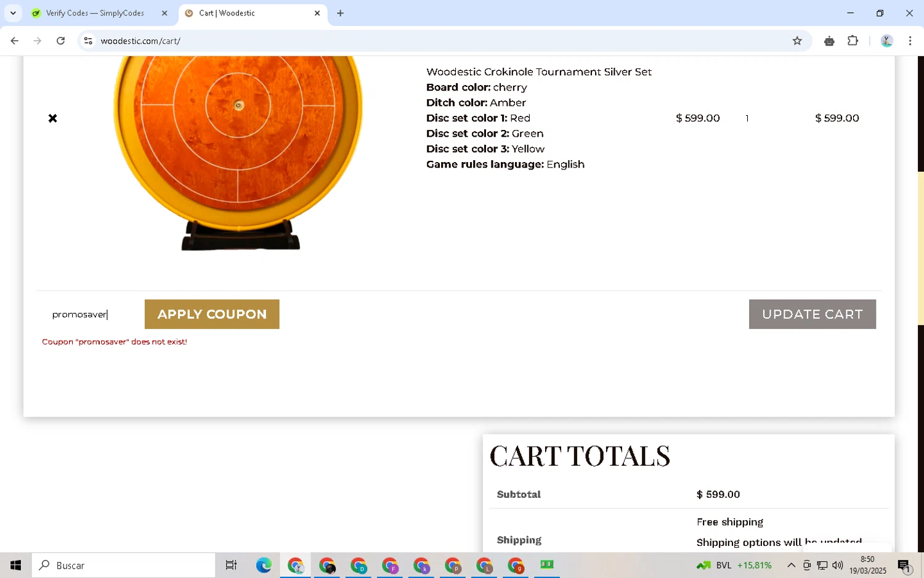Open Chrome profile avatar
This screenshot has height=578, width=924.
[x=887, y=41]
